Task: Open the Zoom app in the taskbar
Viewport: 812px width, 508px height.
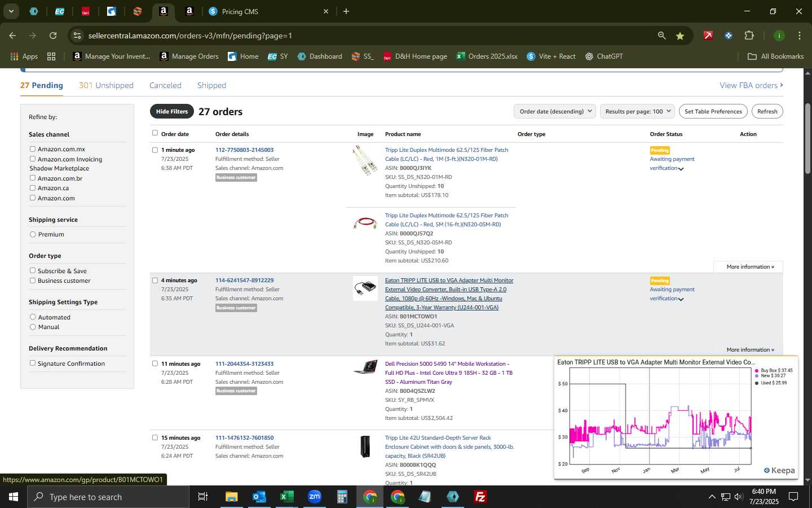Action: click(314, 497)
